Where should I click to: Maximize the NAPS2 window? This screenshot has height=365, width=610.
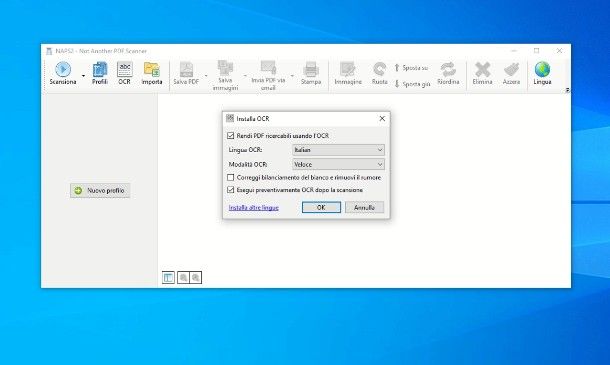(x=536, y=51)
